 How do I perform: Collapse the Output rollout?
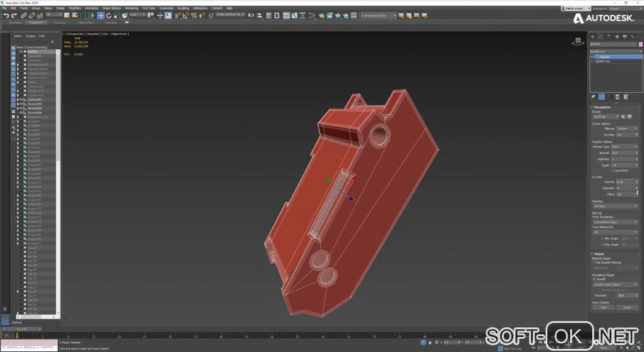[598, 254]
